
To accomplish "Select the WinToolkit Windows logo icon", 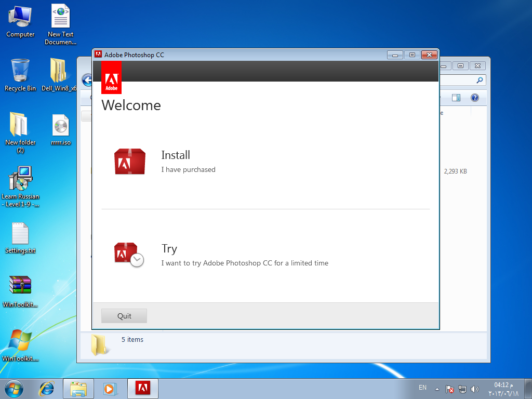I will click(x=20, y=345).
